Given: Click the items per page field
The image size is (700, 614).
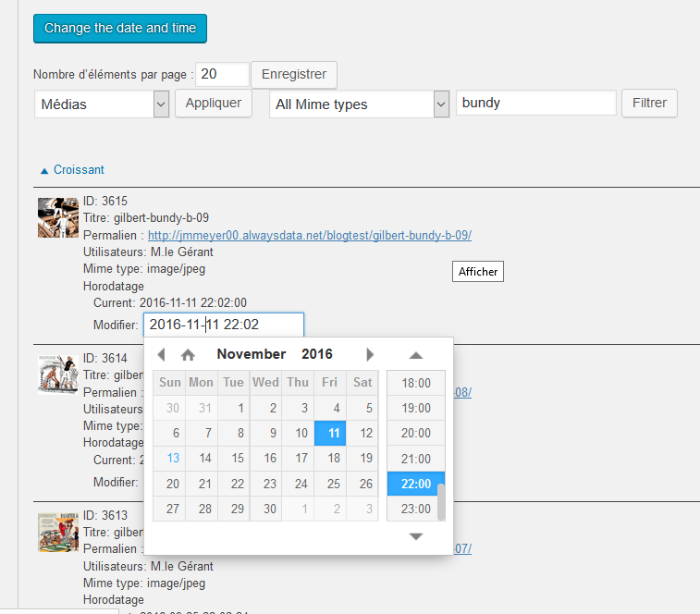Looking at the screenshot, I should coord(222,74).
